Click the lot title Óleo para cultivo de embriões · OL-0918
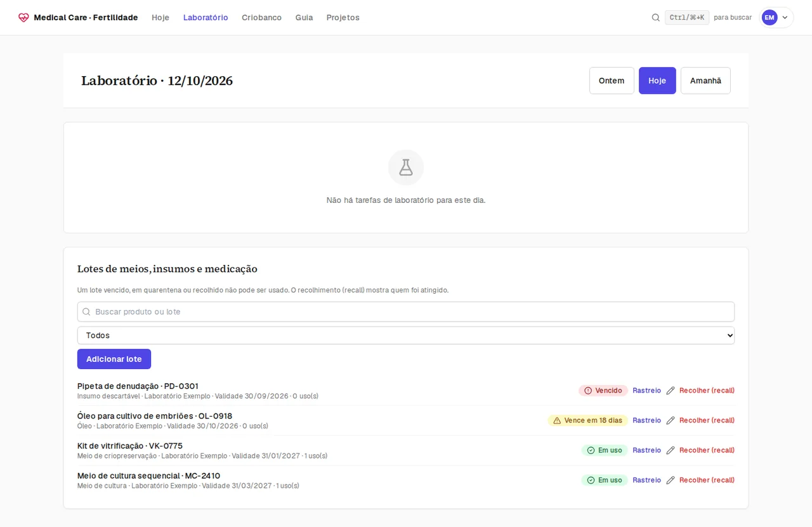This screenshot has width=812, height=527. click(x=155, y=416)
